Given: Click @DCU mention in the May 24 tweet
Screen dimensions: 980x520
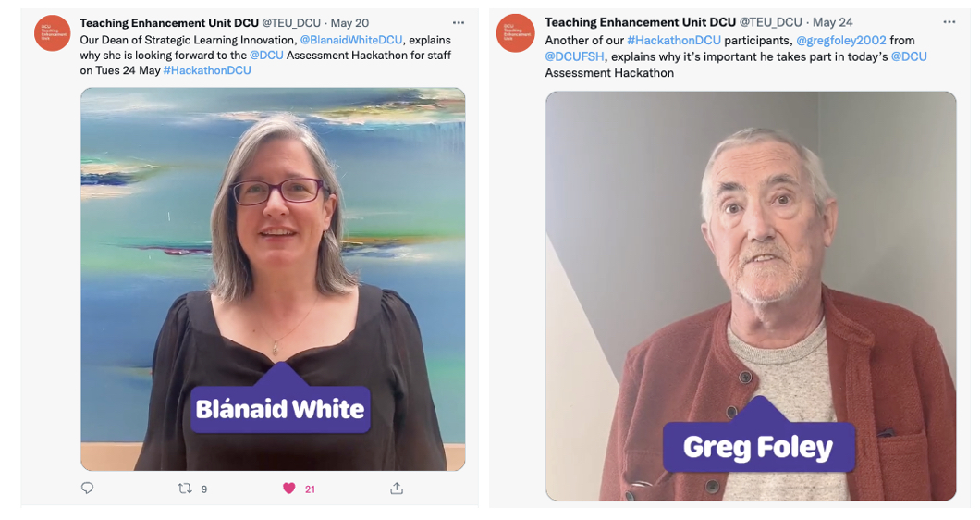Looking at the screenshot, I should coord(909,56).
